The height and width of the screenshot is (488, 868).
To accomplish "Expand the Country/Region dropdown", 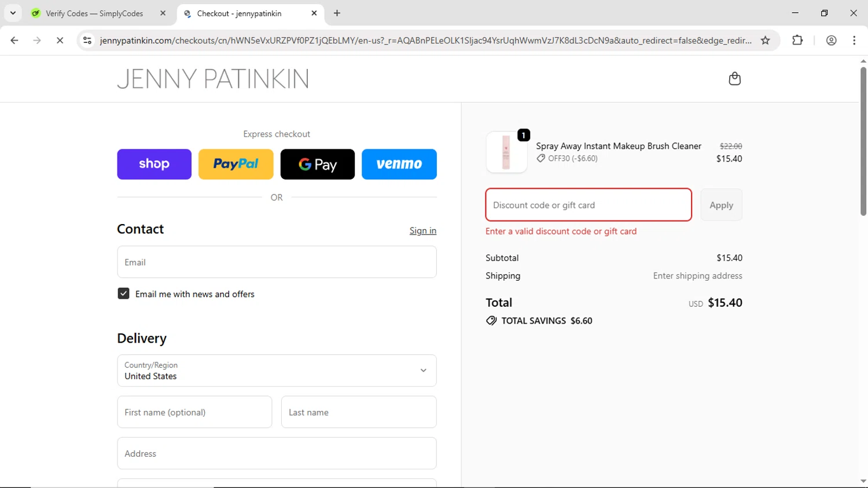I will click(277, 370).
